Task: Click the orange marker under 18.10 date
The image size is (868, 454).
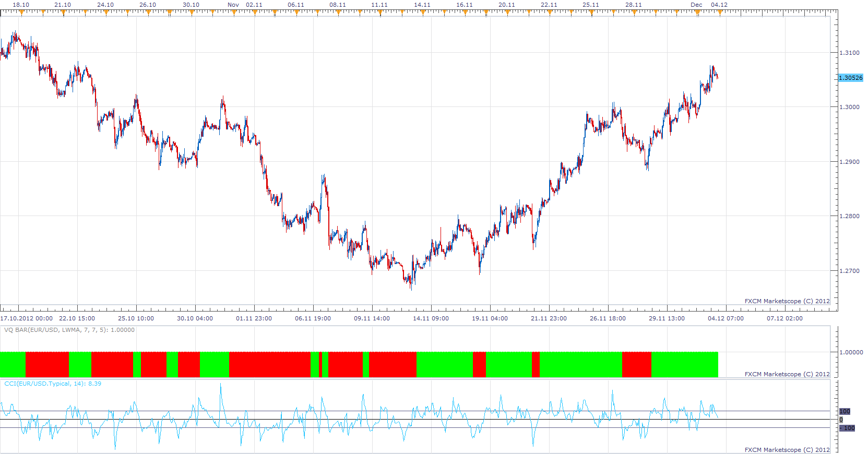Action: click(21, 13)
